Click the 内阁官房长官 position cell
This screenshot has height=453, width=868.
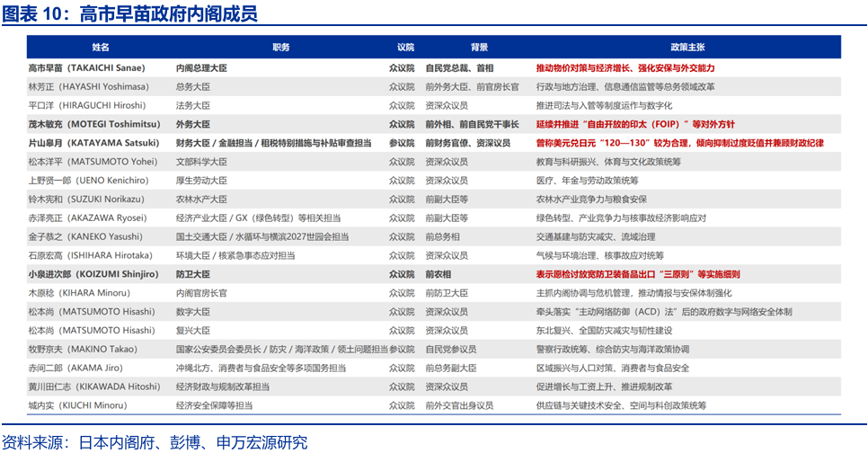point(201,293)
